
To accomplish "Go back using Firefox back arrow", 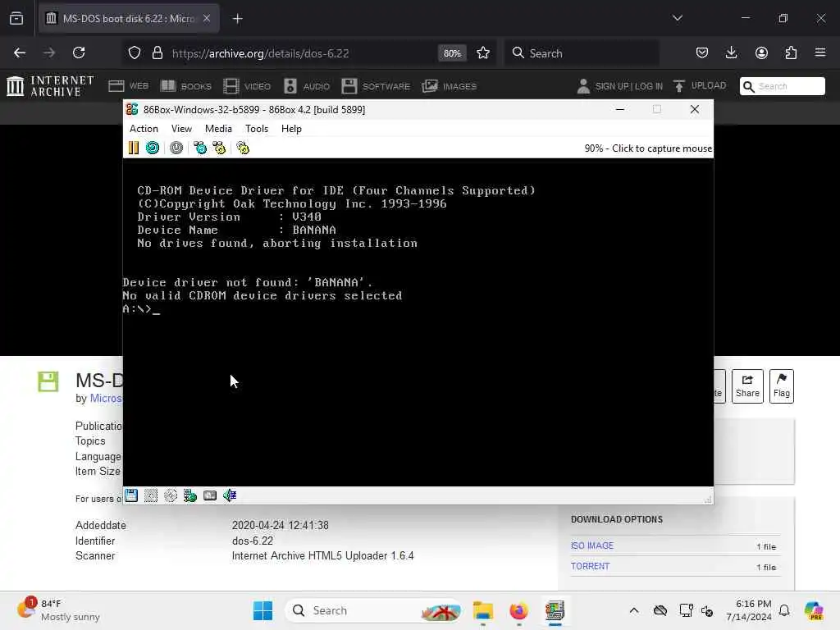I will (x=20, y=53).
